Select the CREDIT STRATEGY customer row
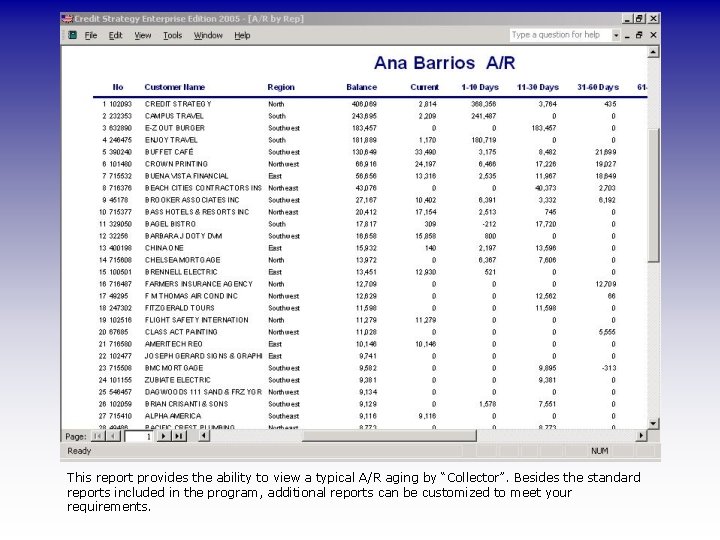 tap(360, 104)
